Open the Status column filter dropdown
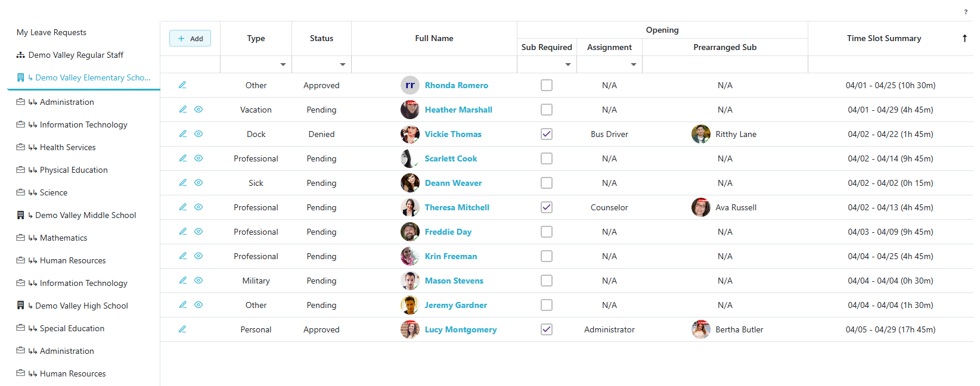Viewport: 980px width, 386px height. [x=343, y=64]
